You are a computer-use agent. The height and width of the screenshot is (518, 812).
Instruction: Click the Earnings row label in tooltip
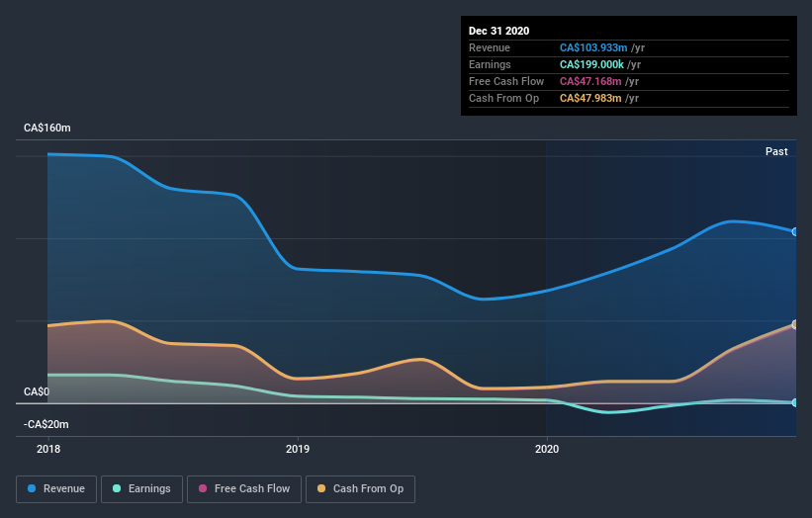pos(490,64)
